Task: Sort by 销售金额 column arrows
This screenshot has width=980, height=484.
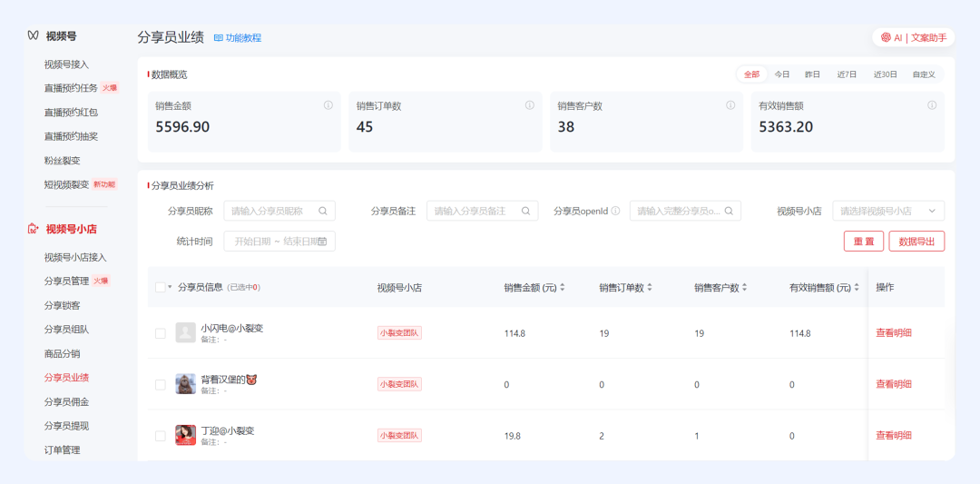Action: point(563,288)
